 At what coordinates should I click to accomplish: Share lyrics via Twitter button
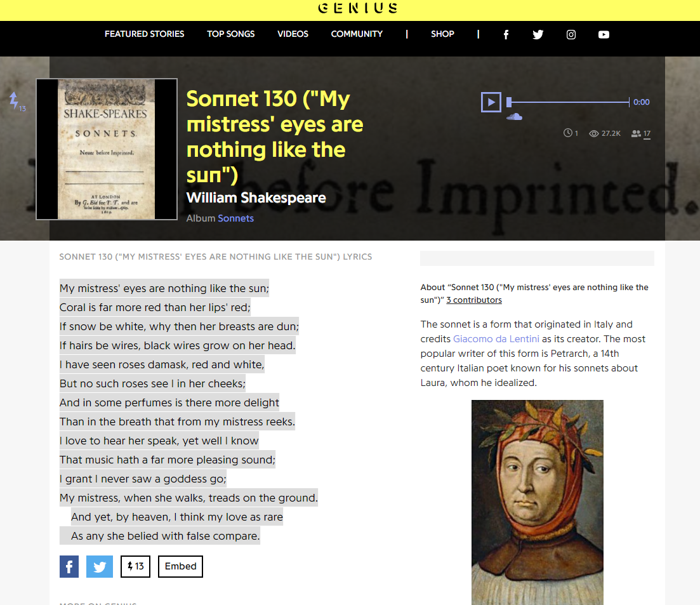point(100,567)
